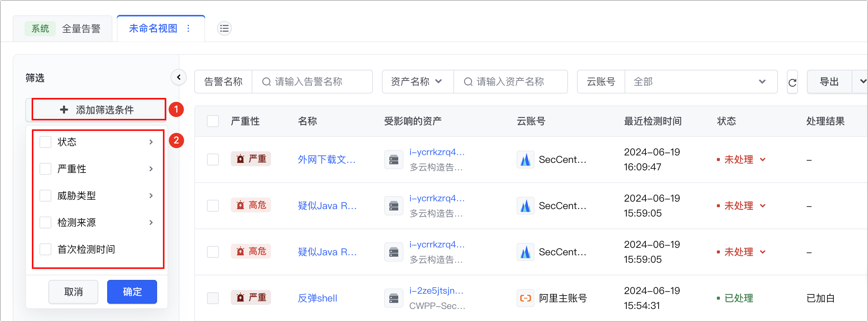Click the server asset icon in 反弹shell row
The width and height of the screenshot is (868, 322).
click(394, 298)
